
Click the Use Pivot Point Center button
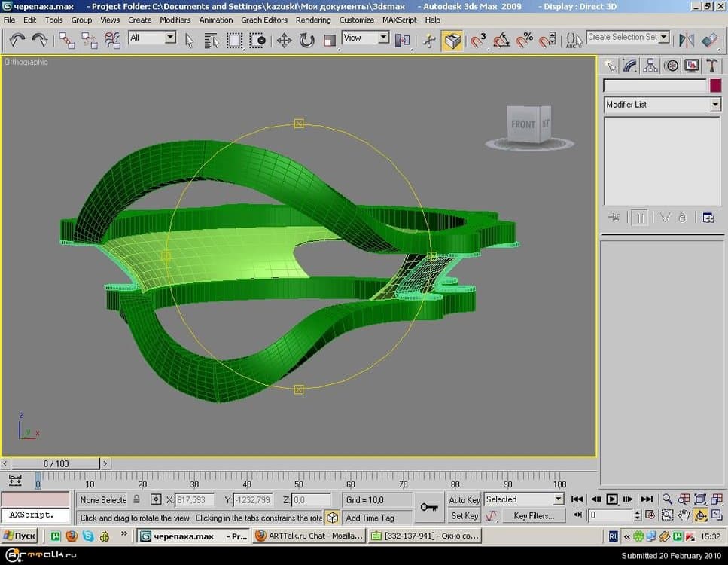point(402,41)
